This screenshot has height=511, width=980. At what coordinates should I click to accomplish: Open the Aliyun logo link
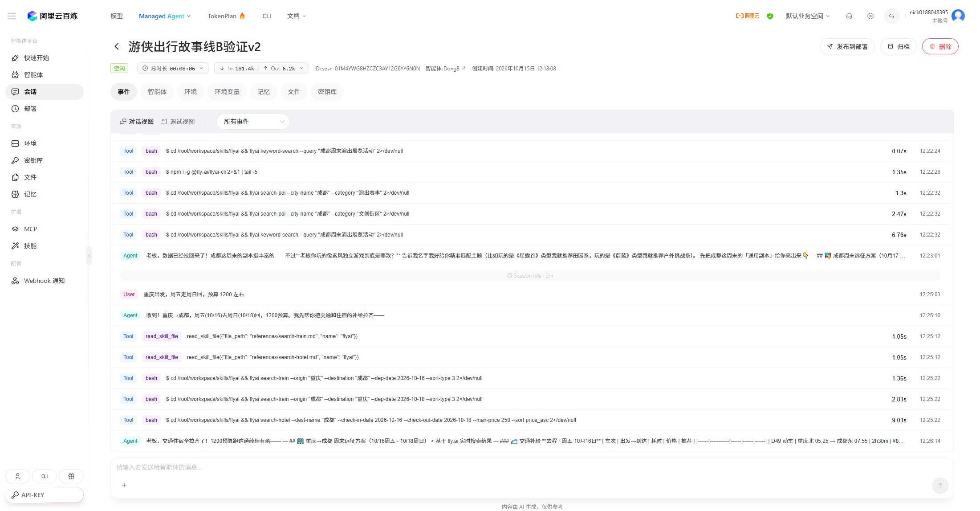point(748,16)
